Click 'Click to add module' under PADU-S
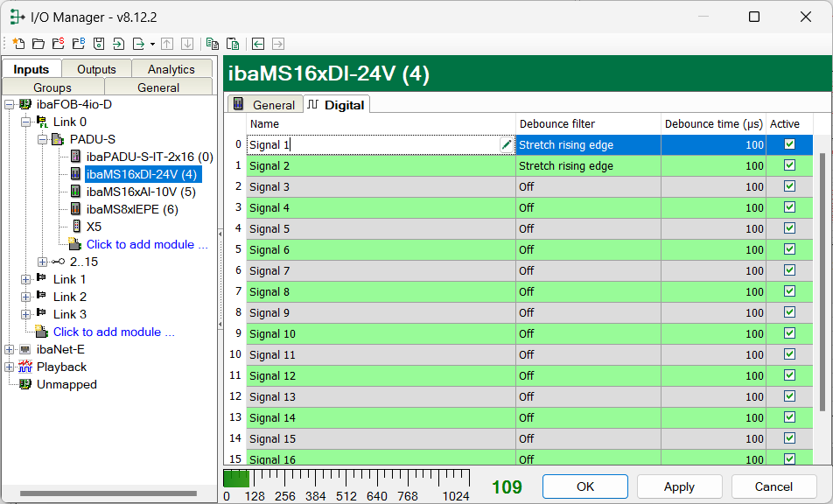 146,244
